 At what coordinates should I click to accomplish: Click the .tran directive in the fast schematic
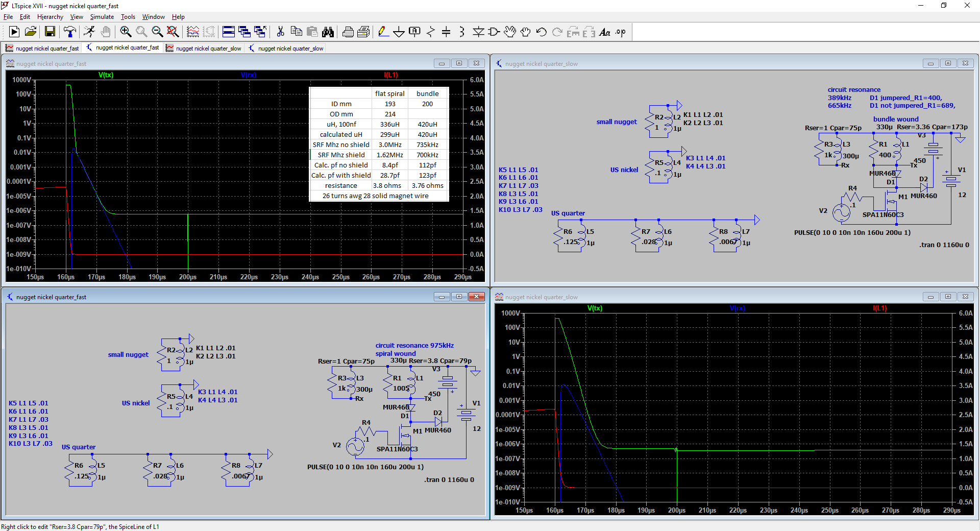tap(449, 480)
